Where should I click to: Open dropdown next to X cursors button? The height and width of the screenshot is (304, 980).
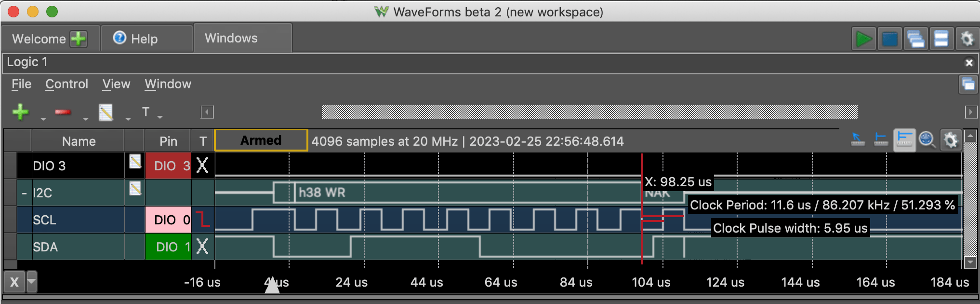(31, 282)
